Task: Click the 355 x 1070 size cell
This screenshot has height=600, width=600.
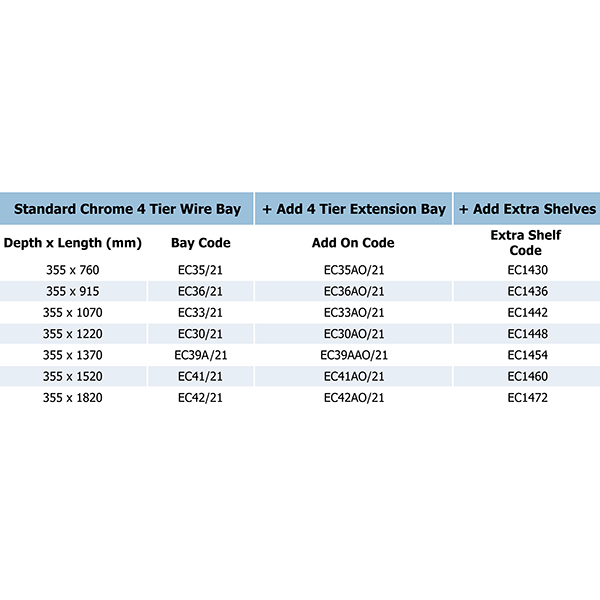Action: [73, 313]
